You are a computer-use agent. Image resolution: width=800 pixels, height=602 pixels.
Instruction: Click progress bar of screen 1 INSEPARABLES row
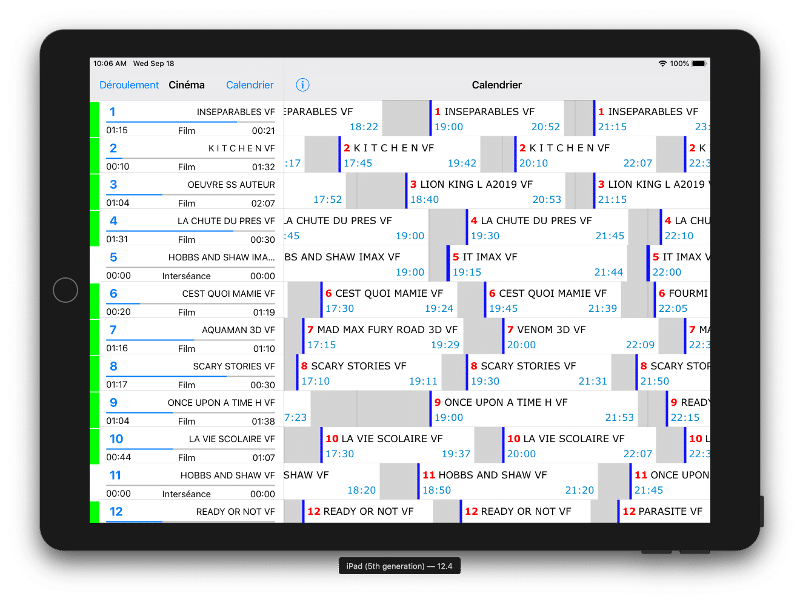(190, 122)
